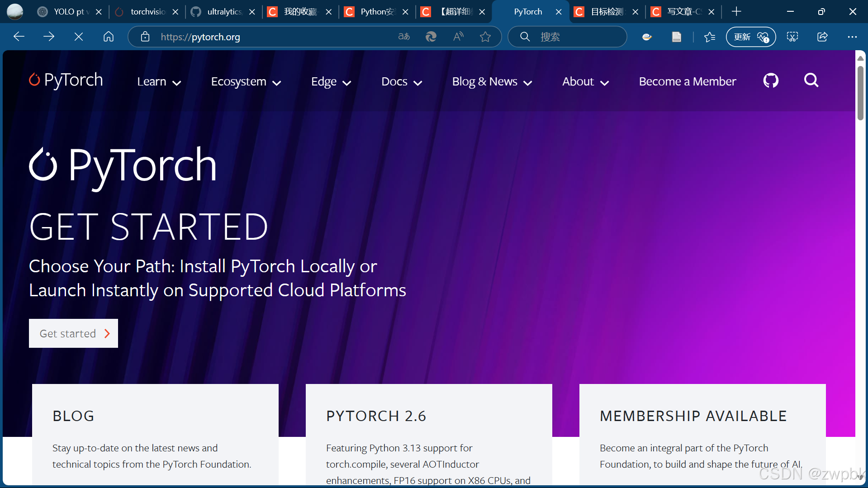
Task: Close the ultralytics tab
Action: coord(252,12)
